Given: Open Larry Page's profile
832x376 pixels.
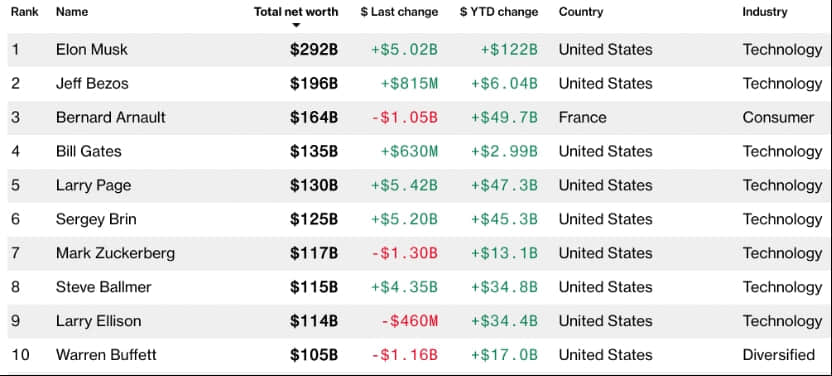Looking at the screenshot, I should pos(93,186).
